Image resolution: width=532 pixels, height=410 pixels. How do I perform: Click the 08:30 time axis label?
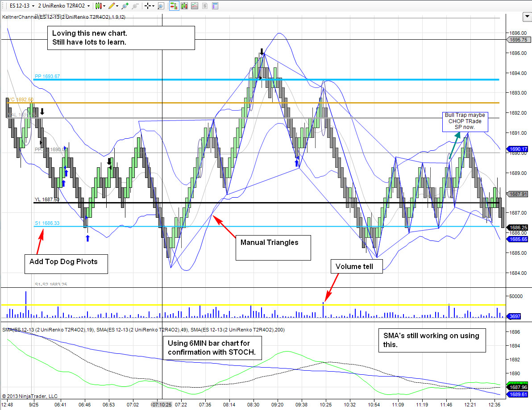[253, 405]
